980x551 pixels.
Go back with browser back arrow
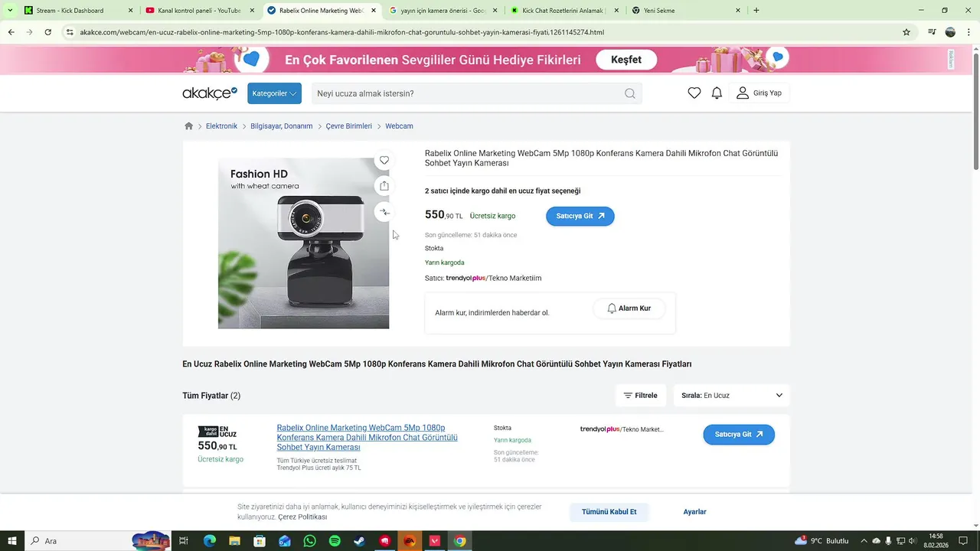11,32
